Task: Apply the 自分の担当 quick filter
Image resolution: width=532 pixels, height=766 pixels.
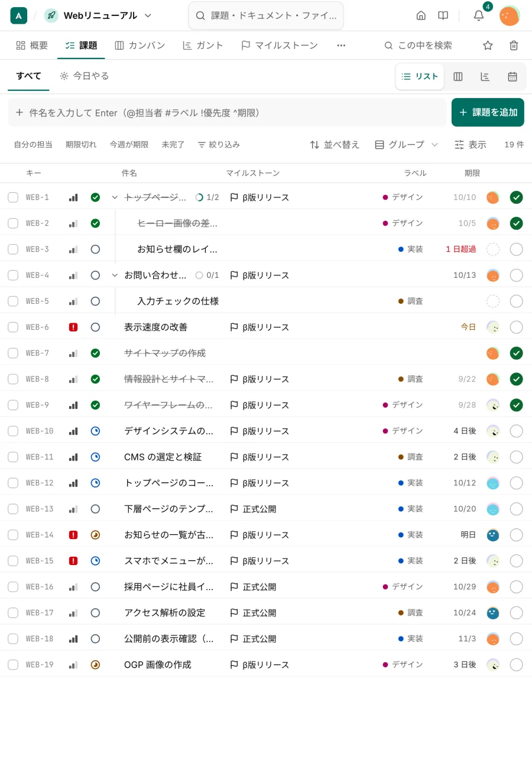Action: pyautogui.click(x=33, y=144)
